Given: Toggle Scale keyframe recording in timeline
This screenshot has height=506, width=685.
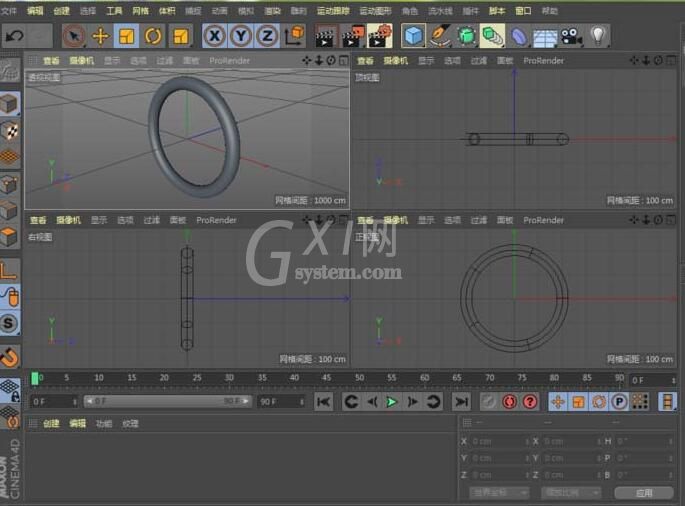Looking at the screenshot, I should pyautogui.click(x=578, y=401).
